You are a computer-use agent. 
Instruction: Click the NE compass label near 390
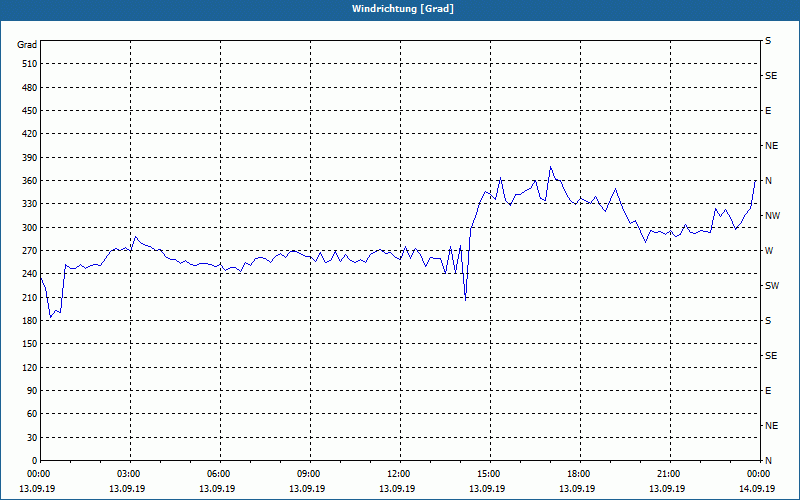(772, 146)
